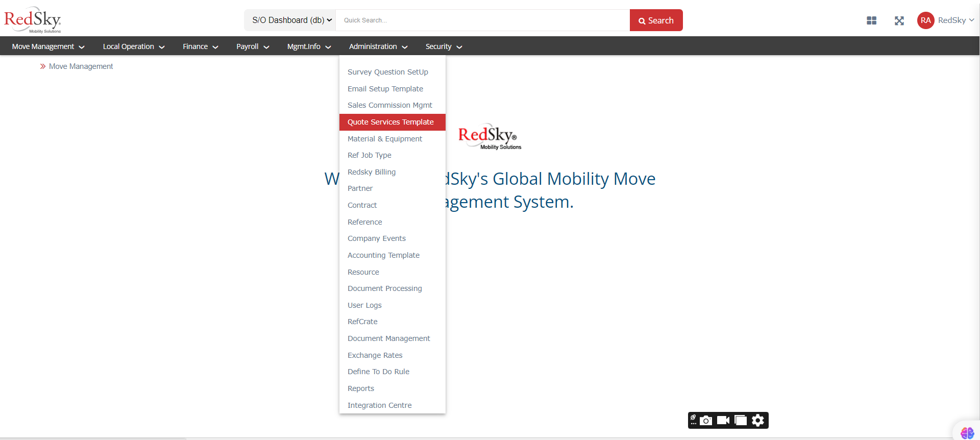Expand the Move Management menu
The width and height of the screenshot is (980, 440).
coord(48,46)
